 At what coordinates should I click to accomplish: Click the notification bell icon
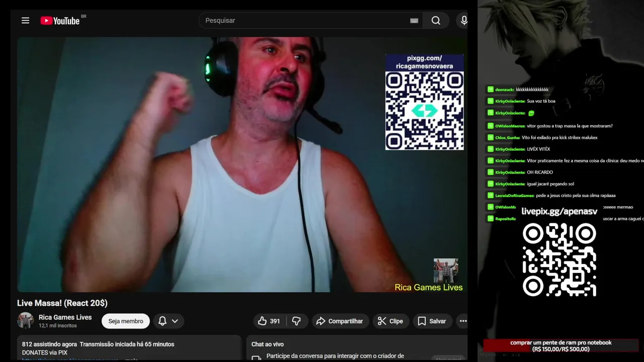point(163,321)
